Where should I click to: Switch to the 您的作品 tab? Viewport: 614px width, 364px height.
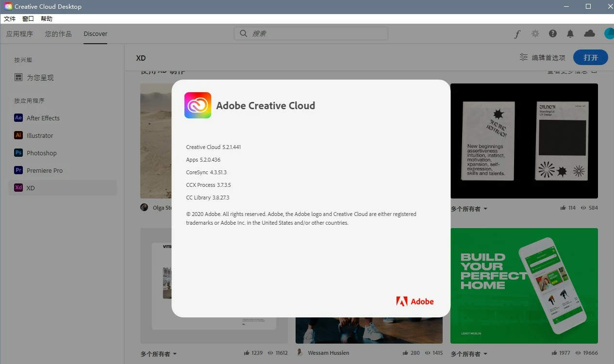[x=58, y=34]
